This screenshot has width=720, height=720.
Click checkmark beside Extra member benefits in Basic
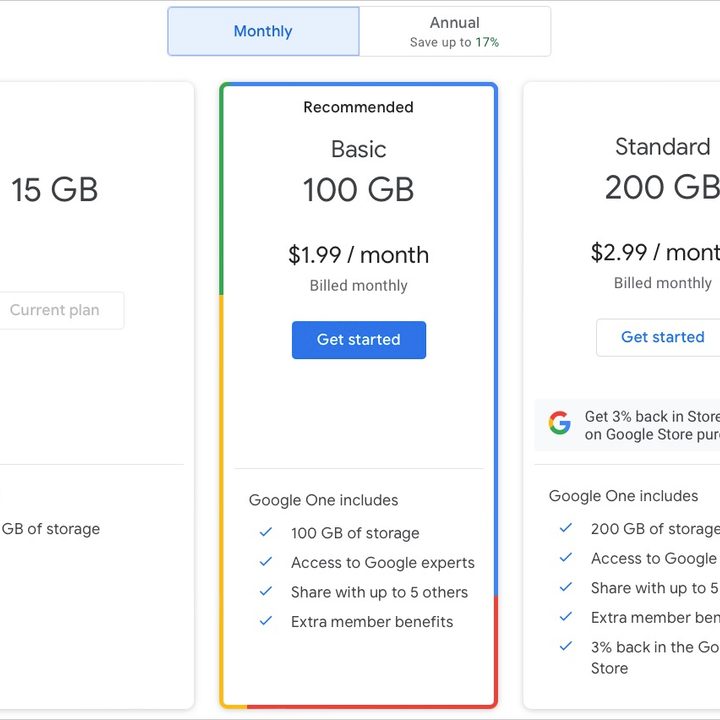[265, 621]
